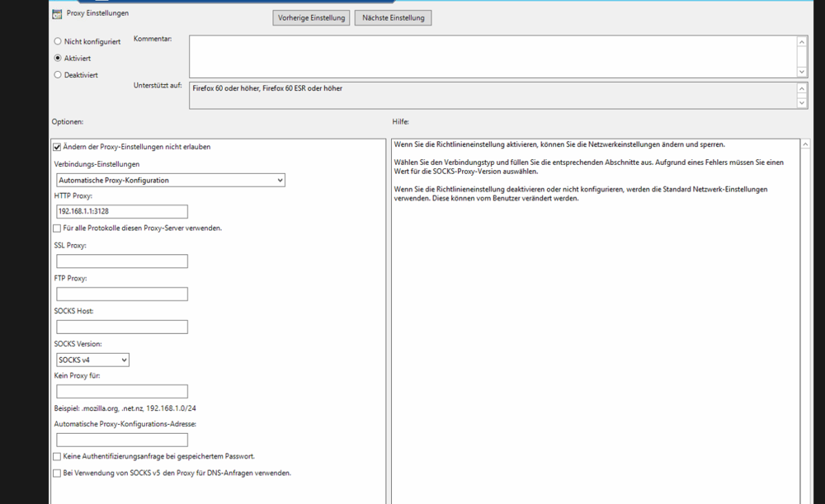The image size is (825, 504).
Task: Click the Nächste Einstellung button
Action: coord(393,18)
